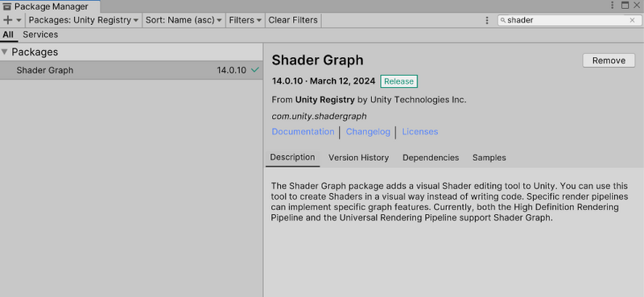Click the green installed checkmark icon
Viewport: 644px width, 297px height.
coord(255,70)
